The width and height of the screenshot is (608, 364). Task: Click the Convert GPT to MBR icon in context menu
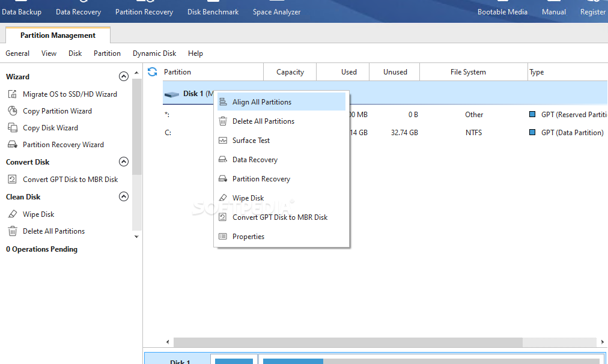point(223,217)
